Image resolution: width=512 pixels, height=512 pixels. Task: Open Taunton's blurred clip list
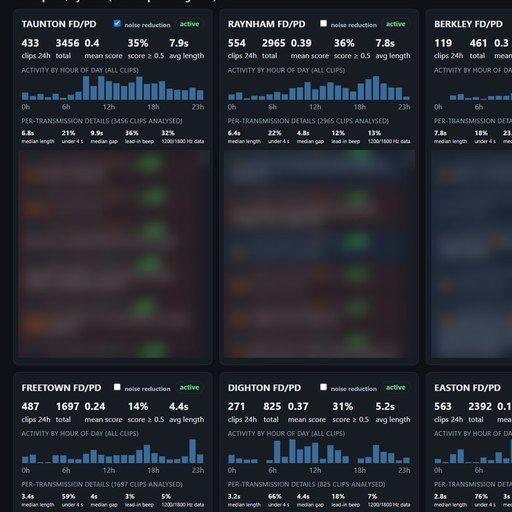tap(113, 254)
